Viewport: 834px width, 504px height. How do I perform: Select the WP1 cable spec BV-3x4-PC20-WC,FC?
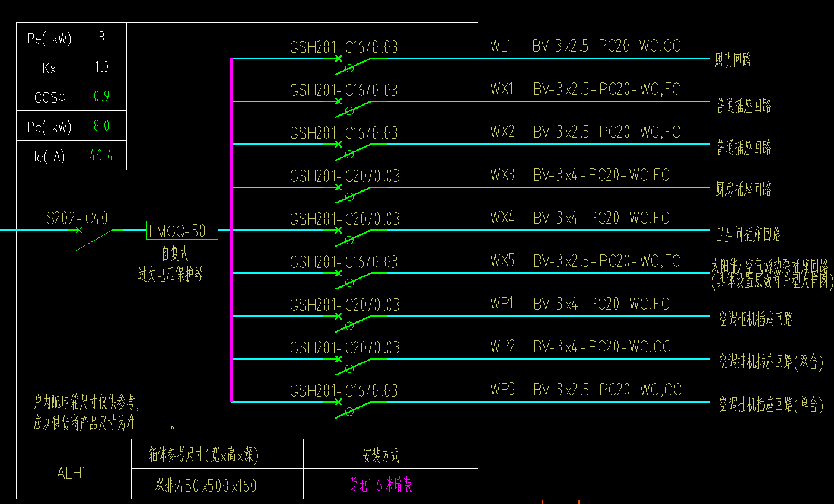coord(601,304)
